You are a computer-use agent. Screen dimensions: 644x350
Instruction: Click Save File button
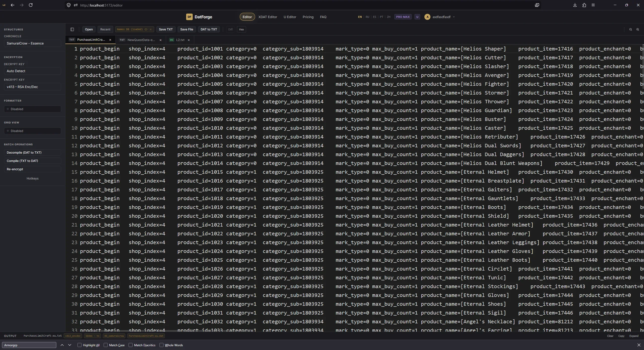coord(187,29)
